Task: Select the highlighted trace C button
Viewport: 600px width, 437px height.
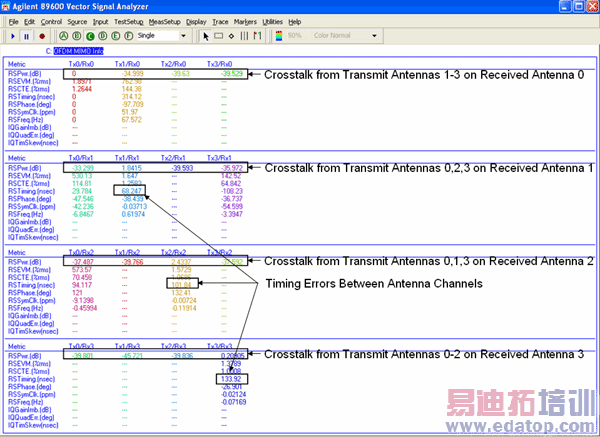Action: [x=90, y=36]
